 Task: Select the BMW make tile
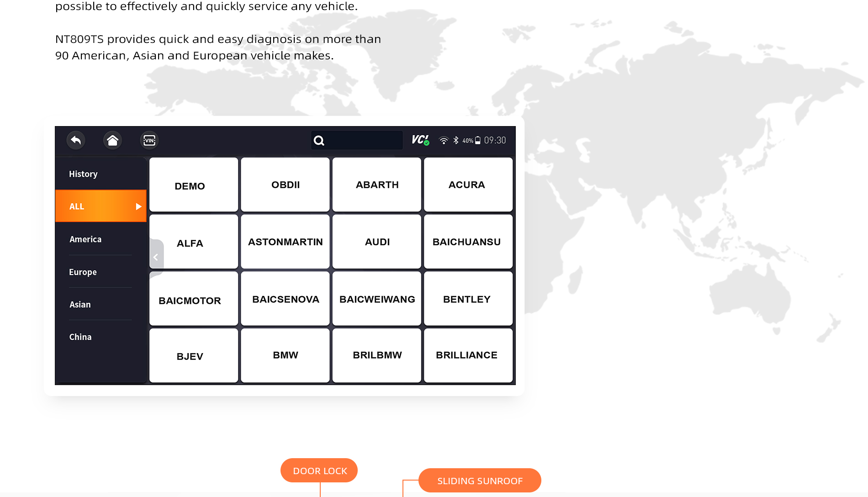click(x=286, y=355)
